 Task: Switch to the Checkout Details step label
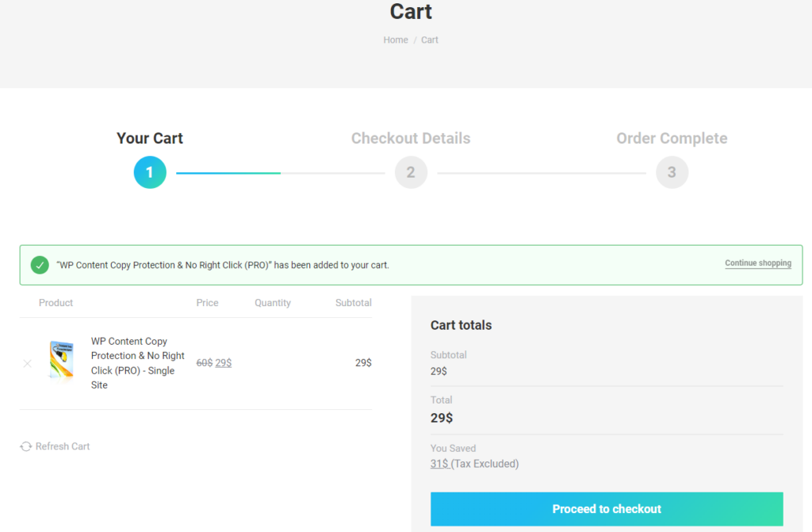coord(411,138)
